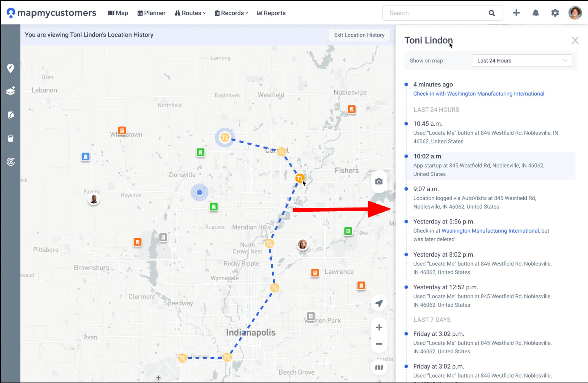Select the 10:45 a.m. history entry
588x383 pixels.
click(x=490, y=132)
